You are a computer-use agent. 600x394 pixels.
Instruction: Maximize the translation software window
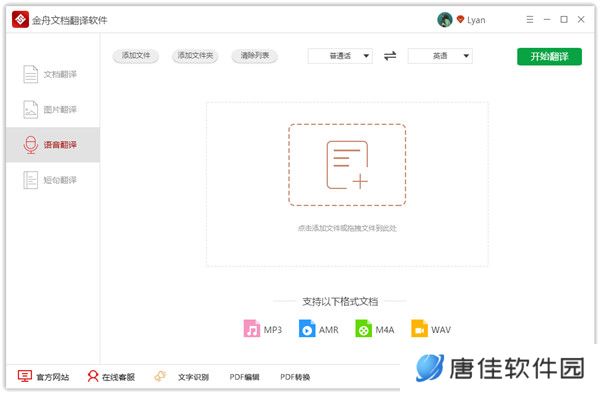564,20
